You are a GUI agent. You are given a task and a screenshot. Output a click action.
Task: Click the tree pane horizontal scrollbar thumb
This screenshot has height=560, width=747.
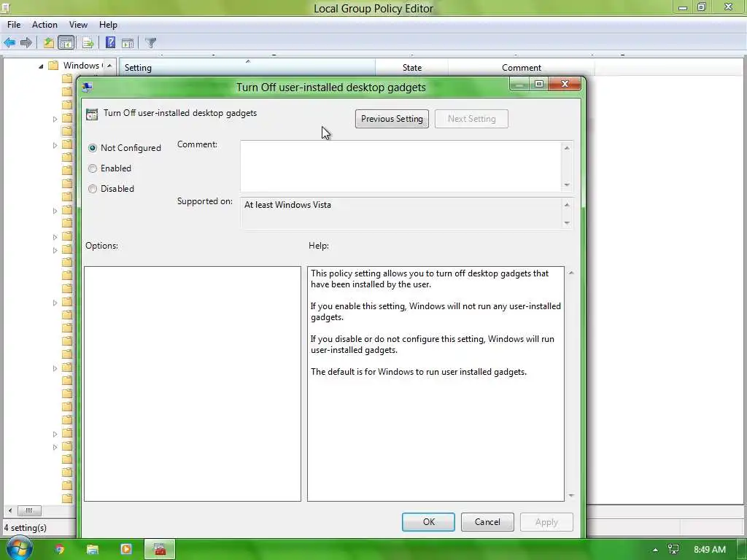coord(29,510)
